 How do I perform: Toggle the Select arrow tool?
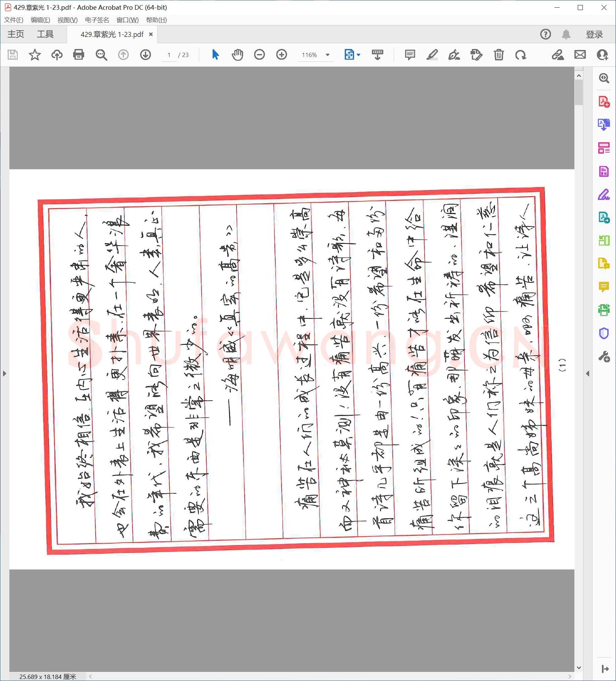pyautogui.click(x=215, y=55)
